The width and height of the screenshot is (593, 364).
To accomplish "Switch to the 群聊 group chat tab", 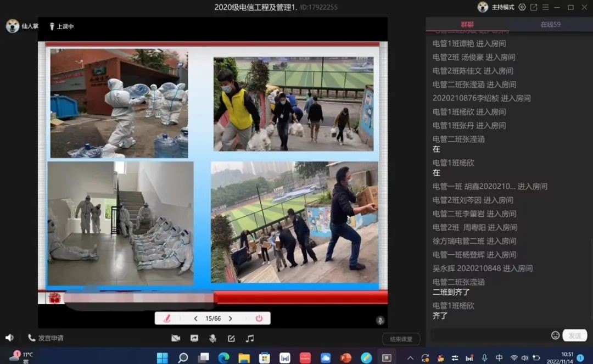I will (467, 24).
